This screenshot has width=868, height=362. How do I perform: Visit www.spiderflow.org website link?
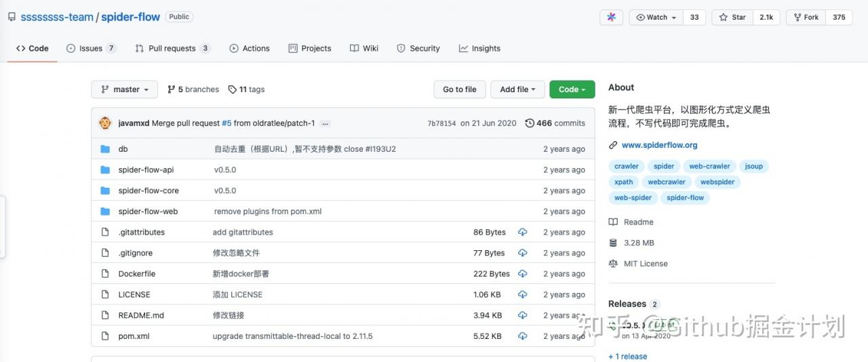[x=659, y=145]
